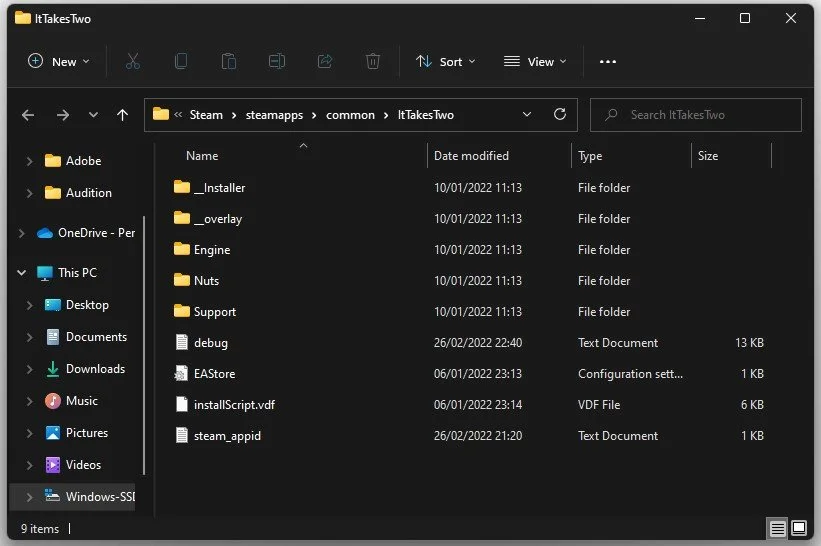Select common in the breadcrumb path
The width and height of the screenshot is (821, 546).
pyautogui.click(x=350, y=115)
